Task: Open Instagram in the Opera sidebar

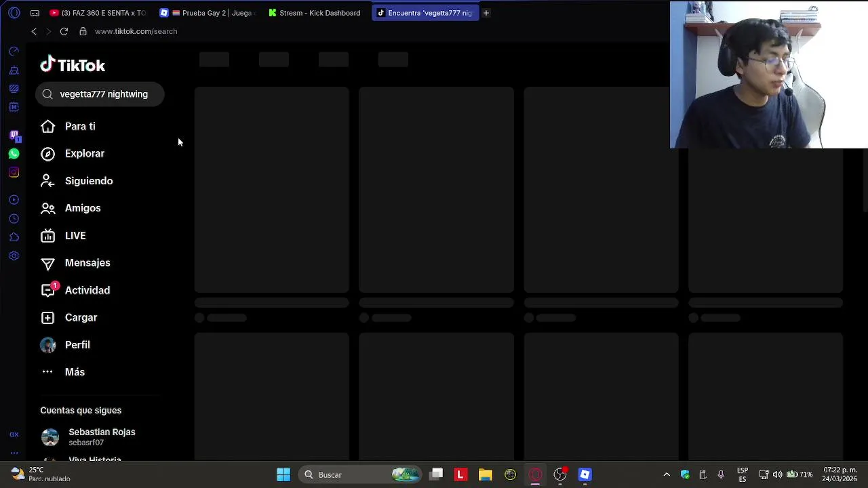Action: (14, 172)
